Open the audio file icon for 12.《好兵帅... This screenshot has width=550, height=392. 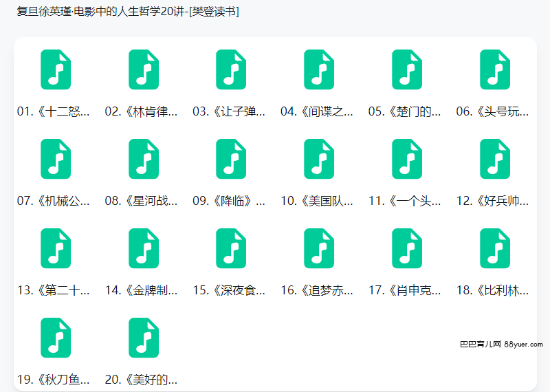(x=495, y=159)
